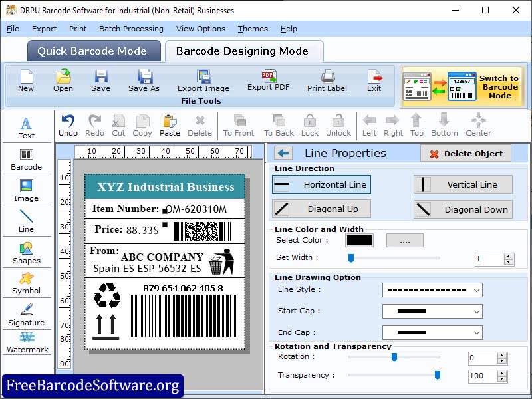Screen dimensions: 532x399
Task: Open the View Options menu
Action: (201, 29)
